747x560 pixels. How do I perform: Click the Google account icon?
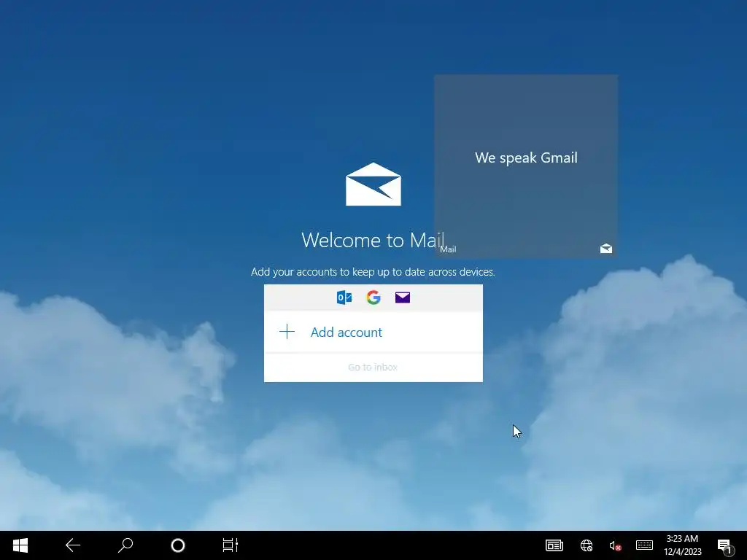(373, 297)
